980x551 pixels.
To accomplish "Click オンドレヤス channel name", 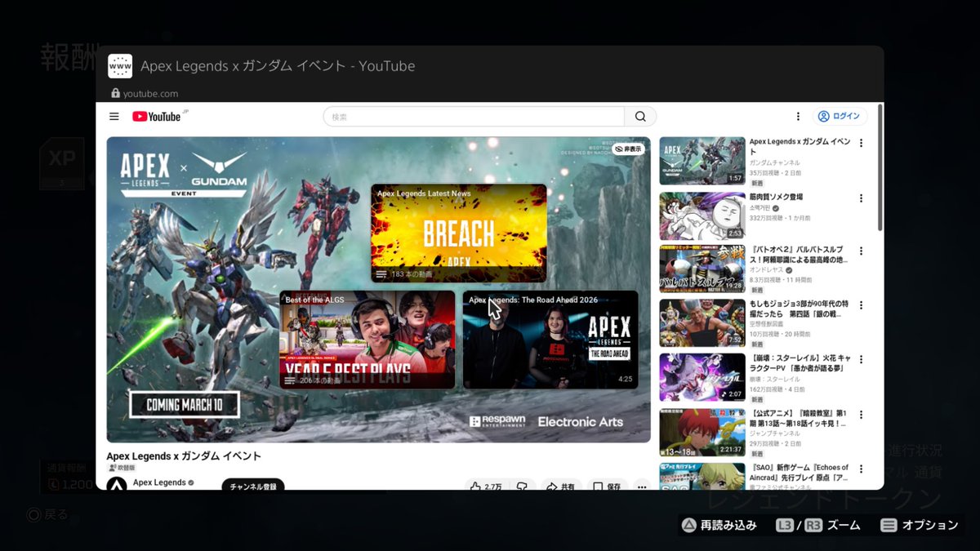I will 768,270.
